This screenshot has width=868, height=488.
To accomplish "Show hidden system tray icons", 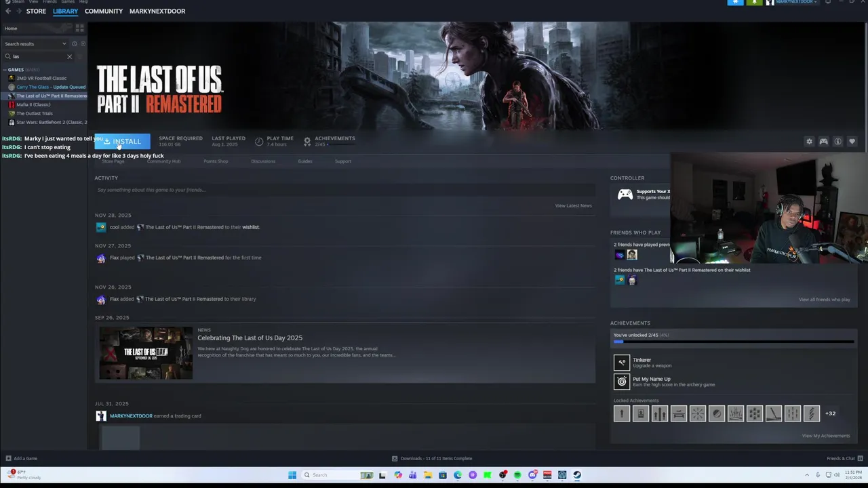I will point(806,475).
